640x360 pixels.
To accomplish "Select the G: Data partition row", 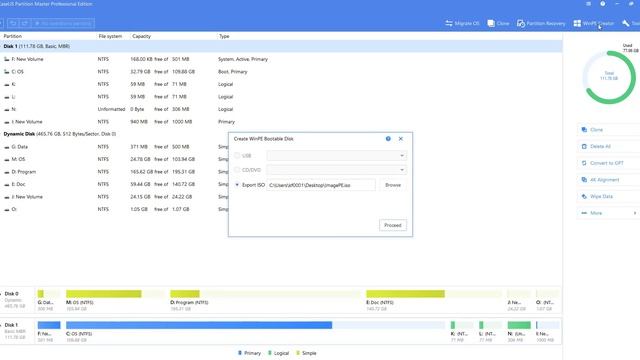I will point(114,147).
